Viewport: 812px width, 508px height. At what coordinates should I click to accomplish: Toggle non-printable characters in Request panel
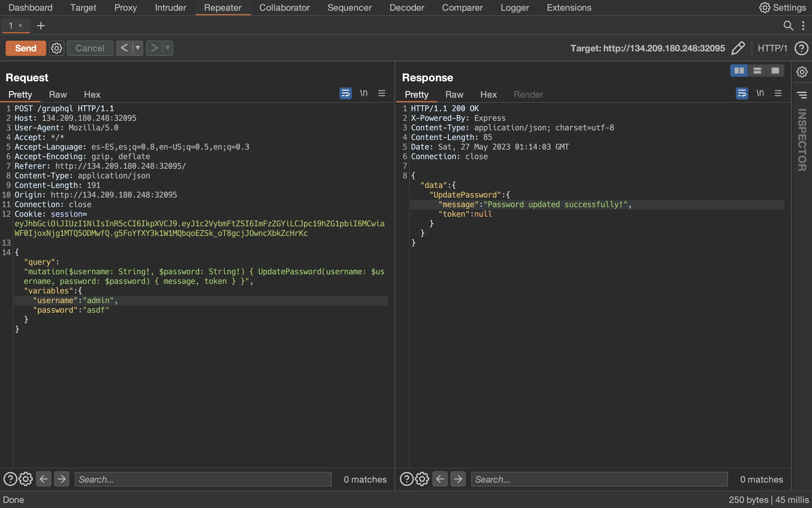point(364,93)
